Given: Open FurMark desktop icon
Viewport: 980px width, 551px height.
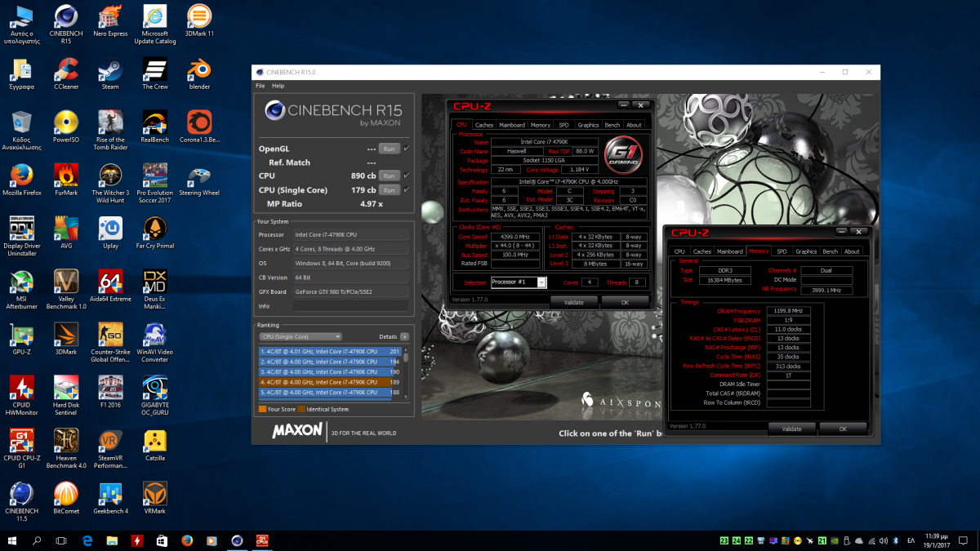Looking at the screenshot, I should tap(65, 180).
